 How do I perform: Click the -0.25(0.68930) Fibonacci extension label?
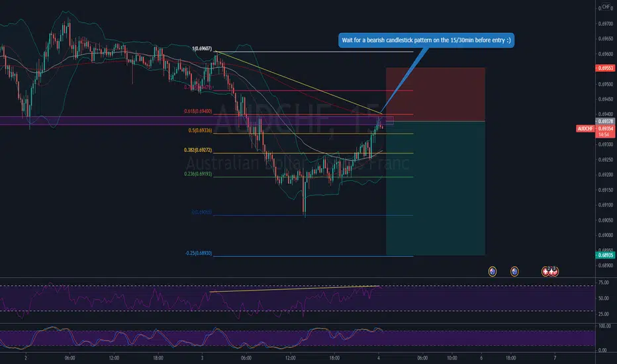click(199, 253)
